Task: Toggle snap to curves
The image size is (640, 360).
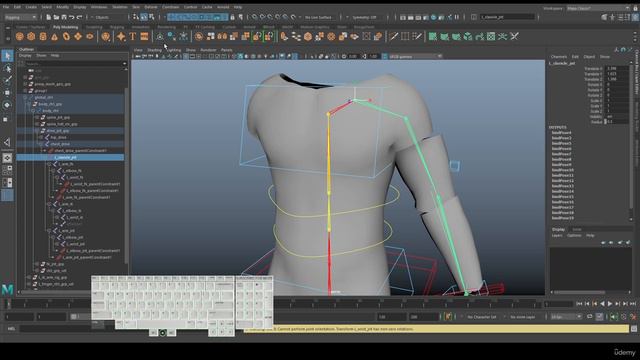Action: (262, 17)
